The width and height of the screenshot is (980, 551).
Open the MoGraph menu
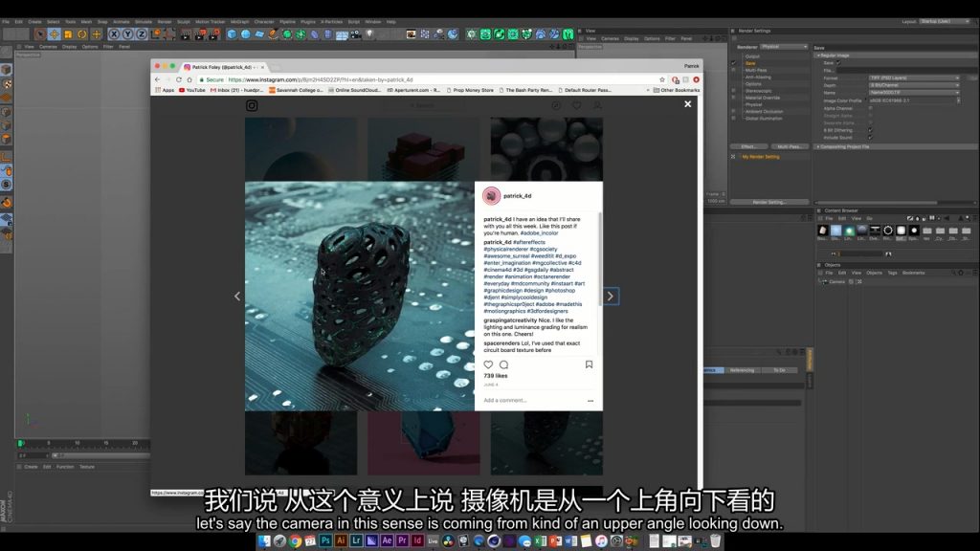pos(239,22)
